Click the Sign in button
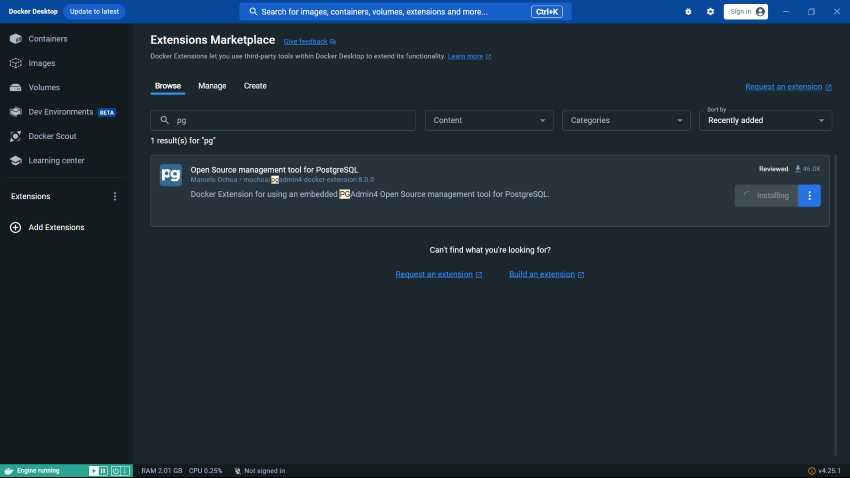The image size is (850, 478). point(746,12)
